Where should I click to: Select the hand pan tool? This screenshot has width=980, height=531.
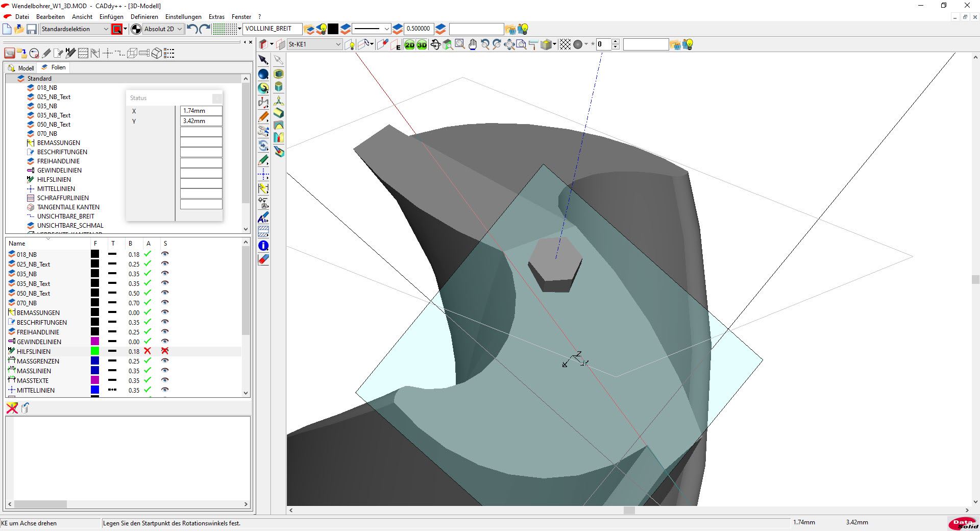(x=473, y=45)
